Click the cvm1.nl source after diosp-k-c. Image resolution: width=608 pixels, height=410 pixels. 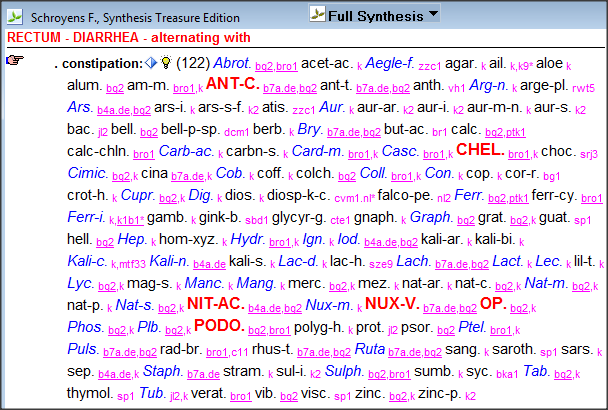[355, 198]
